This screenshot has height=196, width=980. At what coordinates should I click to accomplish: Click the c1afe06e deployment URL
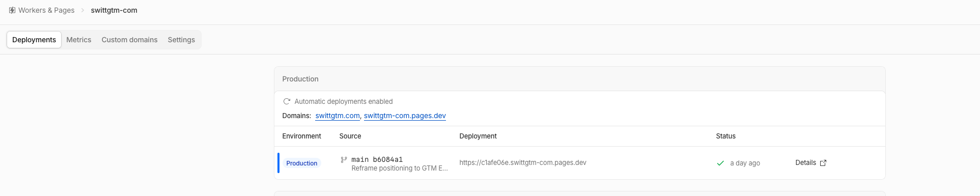point(523,162)
